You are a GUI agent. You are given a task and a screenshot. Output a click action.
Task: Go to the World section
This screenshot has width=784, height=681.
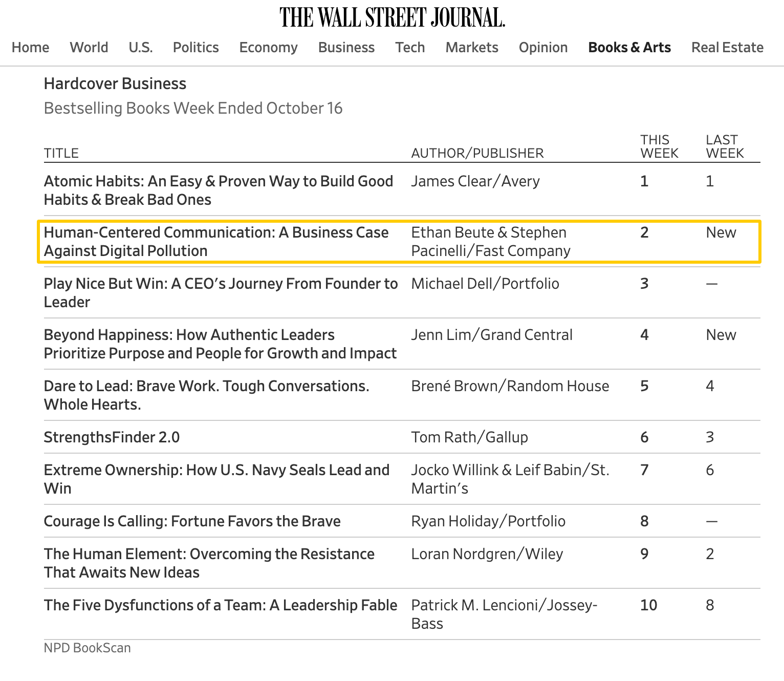tap(89, 48)
